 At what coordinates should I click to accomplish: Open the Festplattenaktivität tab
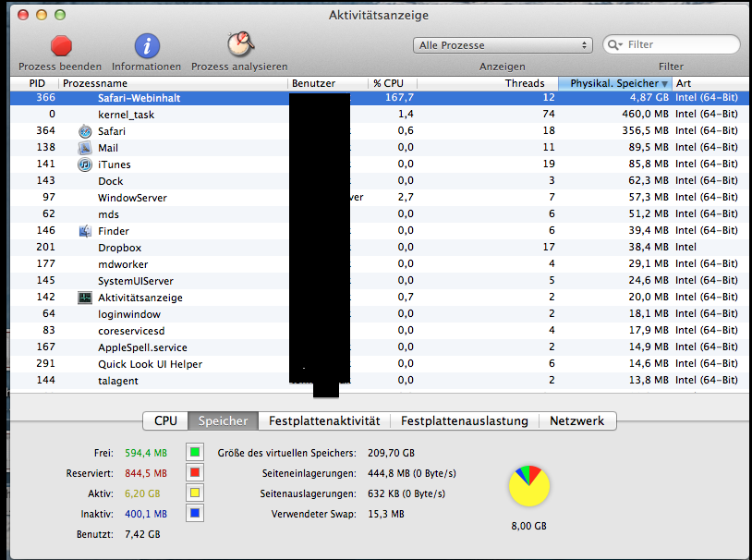click(x=324, y=420)
